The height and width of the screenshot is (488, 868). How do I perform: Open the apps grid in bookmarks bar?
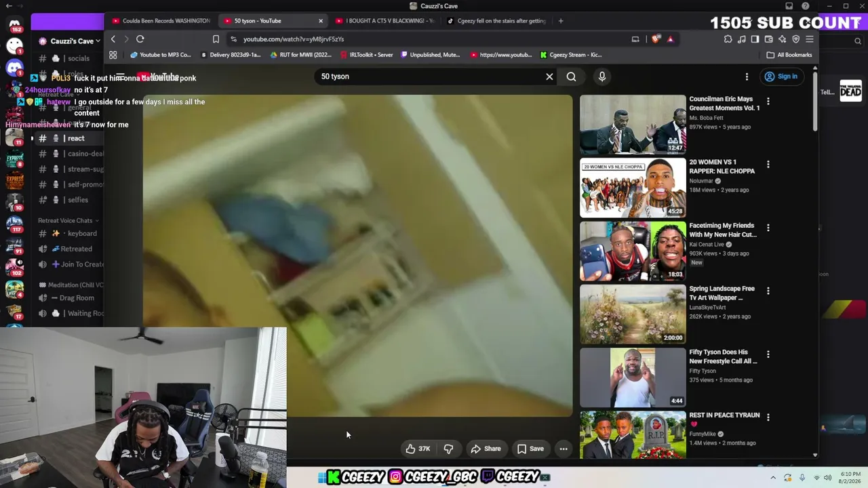(x=113, y=55)
